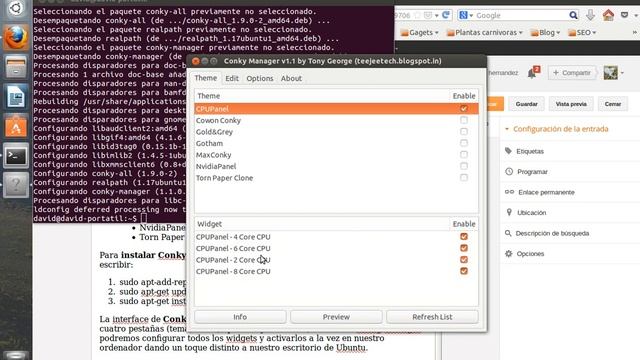The width and height of the screenshot is (640, 360).
Task: Select the Gotham theme row
Action: click(336, 143)
